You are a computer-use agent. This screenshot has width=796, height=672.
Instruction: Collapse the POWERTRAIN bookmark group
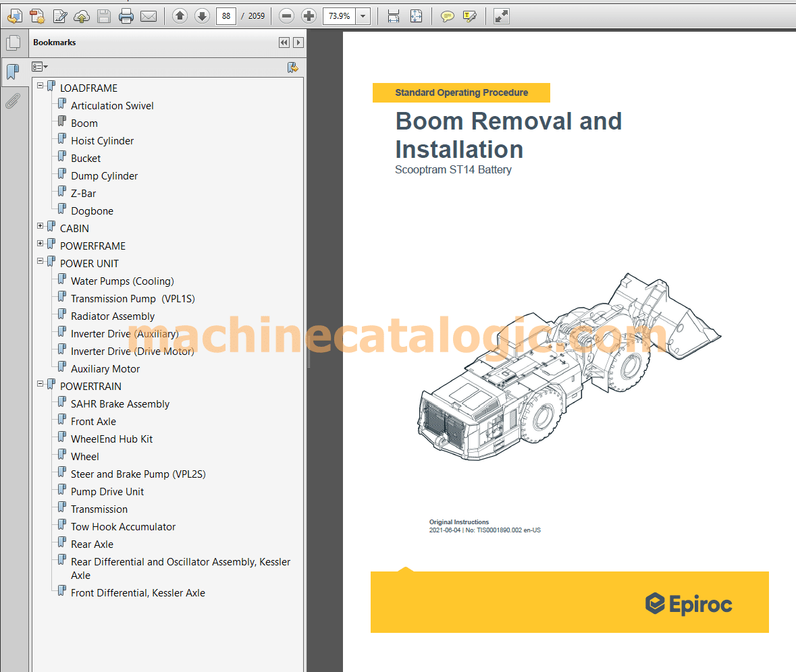coord(40,384)
